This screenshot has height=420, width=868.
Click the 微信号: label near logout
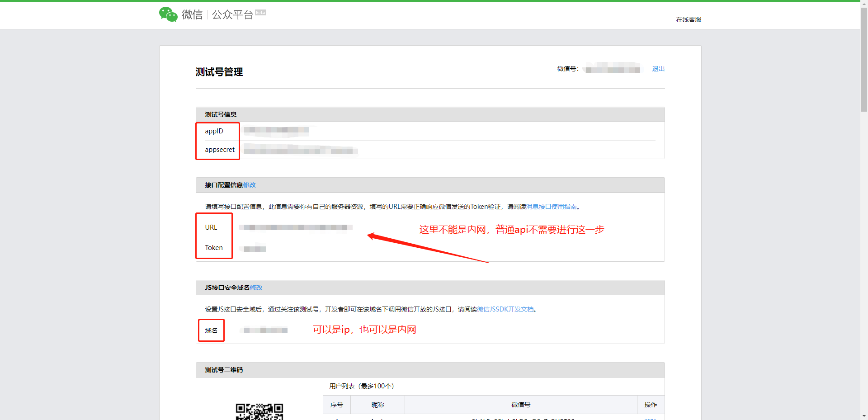click(568, 69)
